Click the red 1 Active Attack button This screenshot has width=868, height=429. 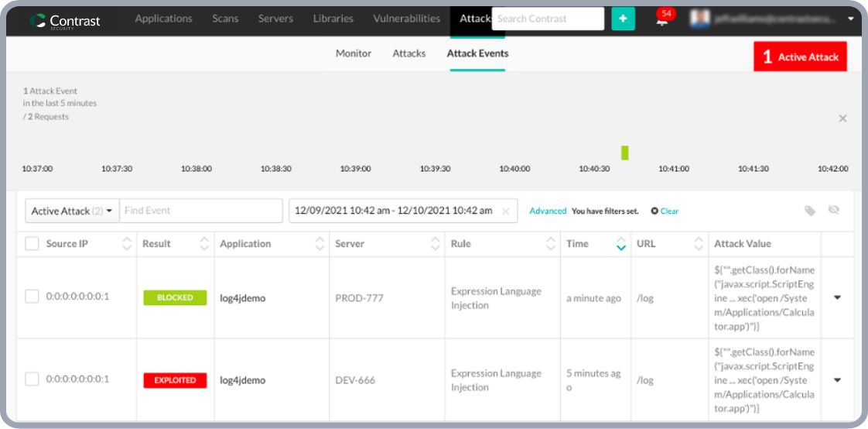pos(800,57)
